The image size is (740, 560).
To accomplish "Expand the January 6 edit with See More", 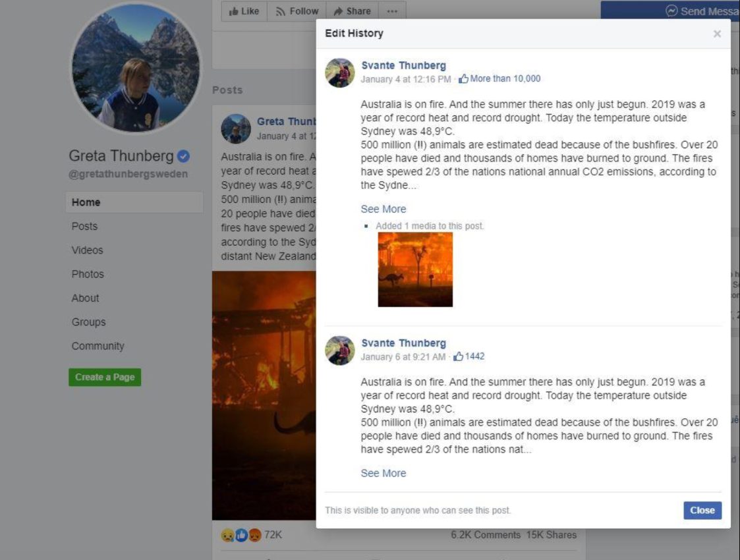I will [x=384, y=473].
